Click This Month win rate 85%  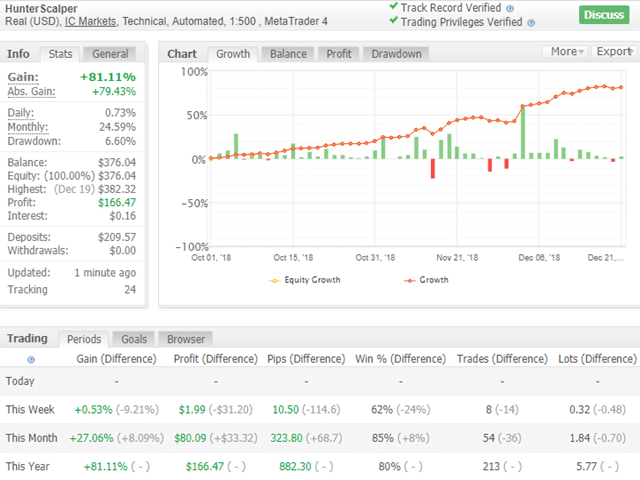pos(382,438)
